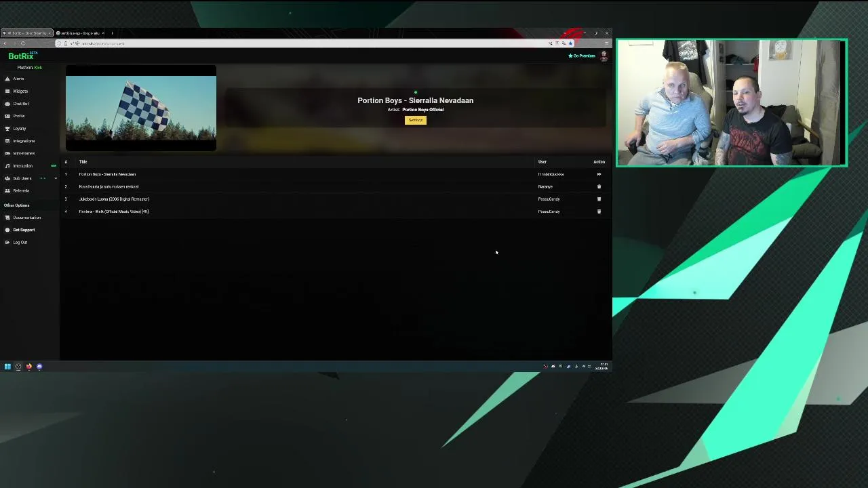Click Go Premium link
The width and height of the screenshot is (868, 488).
582,56
